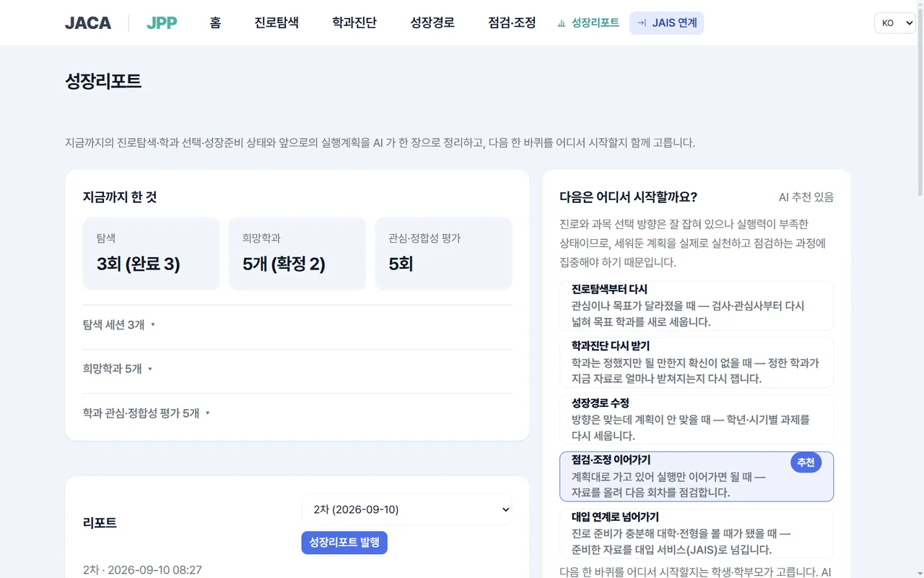Expand the 희망학과 5개 section

click(297, 369)
